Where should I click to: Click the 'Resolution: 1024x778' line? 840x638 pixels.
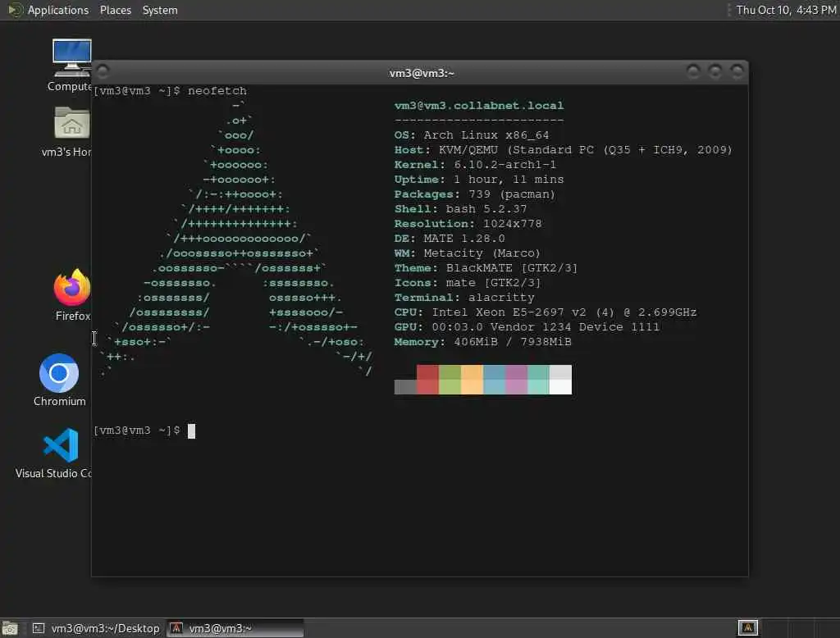[468, 223]
